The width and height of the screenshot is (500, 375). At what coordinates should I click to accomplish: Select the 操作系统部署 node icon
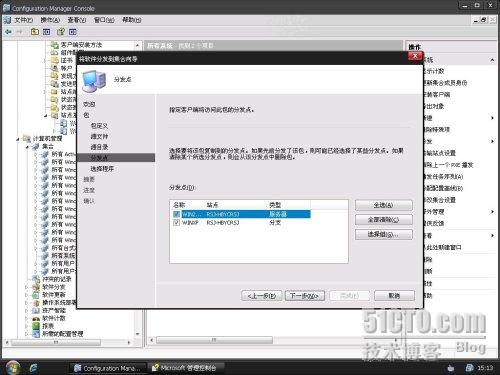(x=36, y=303)
